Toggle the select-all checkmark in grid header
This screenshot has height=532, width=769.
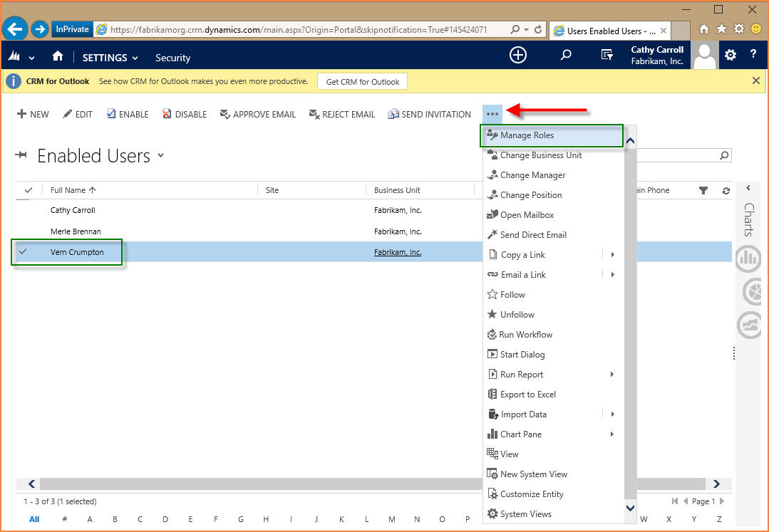29,190
